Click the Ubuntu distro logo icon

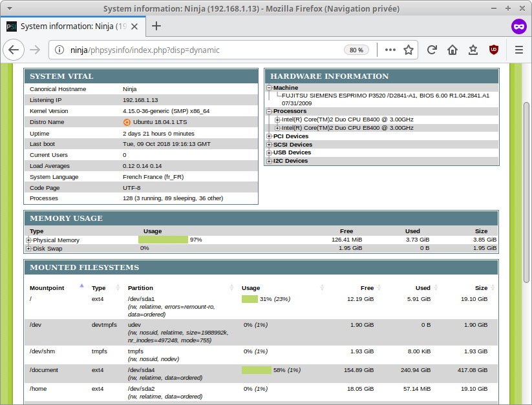tap(127, 122)
